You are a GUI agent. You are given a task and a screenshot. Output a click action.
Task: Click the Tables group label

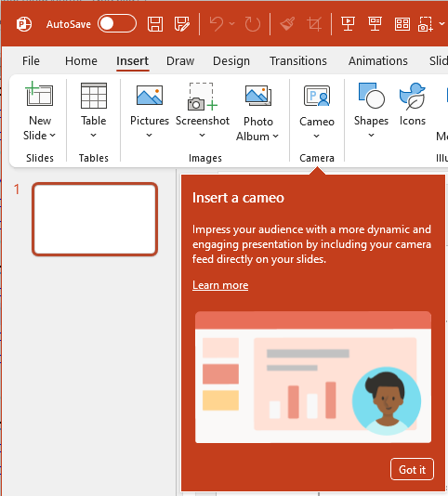[94, 158]
